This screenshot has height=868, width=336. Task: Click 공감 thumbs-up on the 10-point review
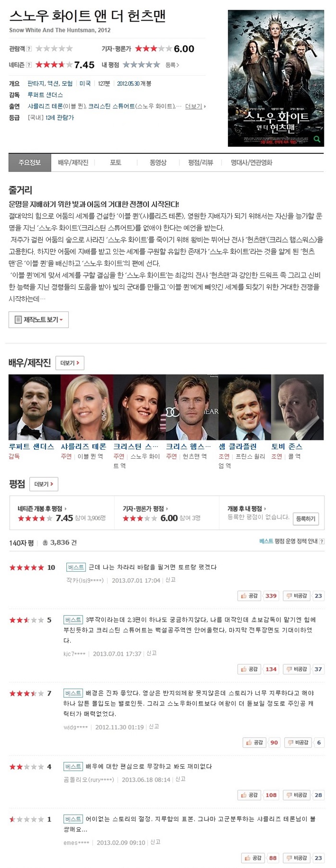[x=250, y=596]
